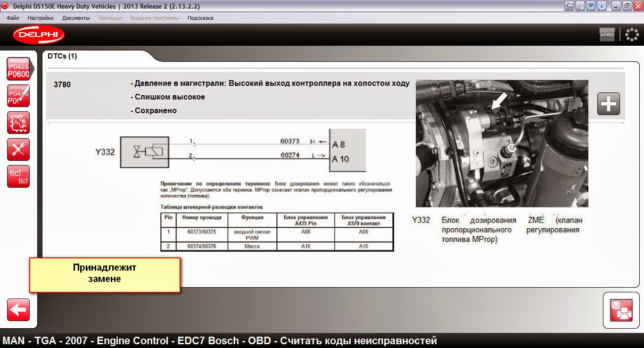Open the Подсказка menu
Screen dimensions: 644x348
pyautogui.click(x=200, y=18)
